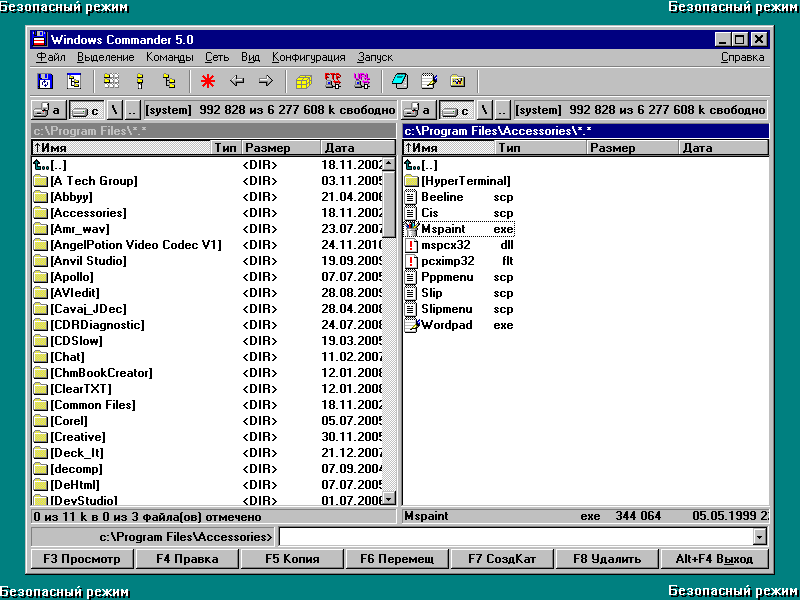
Task: Select the [HyperTerminal] folder
Action: click(458, 181)
